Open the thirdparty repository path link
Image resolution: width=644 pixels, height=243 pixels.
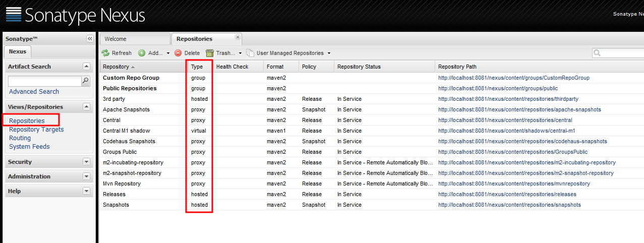pos(508,99)
